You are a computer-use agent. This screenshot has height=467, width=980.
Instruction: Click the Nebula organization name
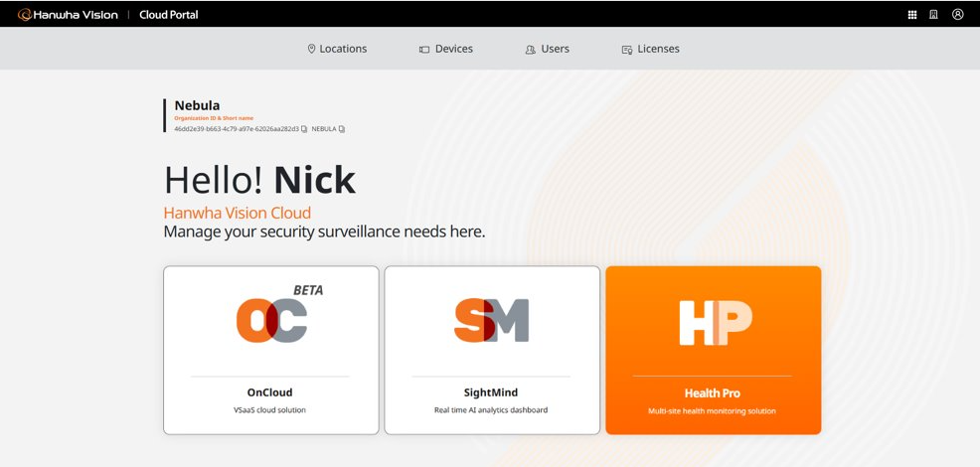pos(197,105)
